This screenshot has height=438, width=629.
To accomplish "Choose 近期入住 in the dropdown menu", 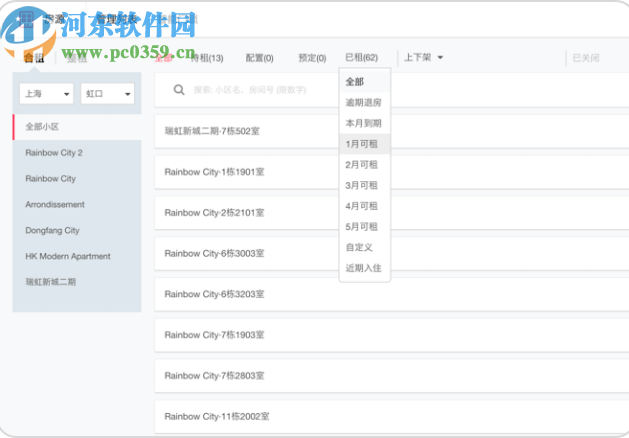I will tap(365, 268).
